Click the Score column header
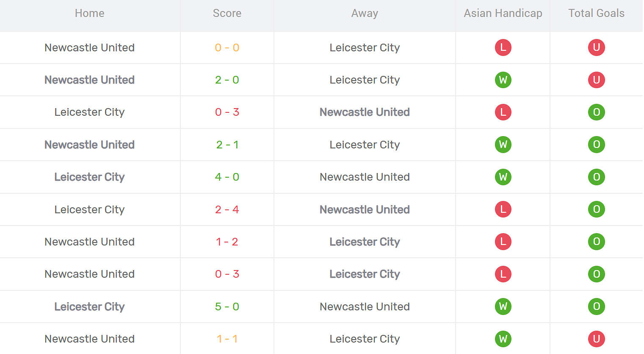This screenshot has width=644, height=354. click(x=227, y=13)
